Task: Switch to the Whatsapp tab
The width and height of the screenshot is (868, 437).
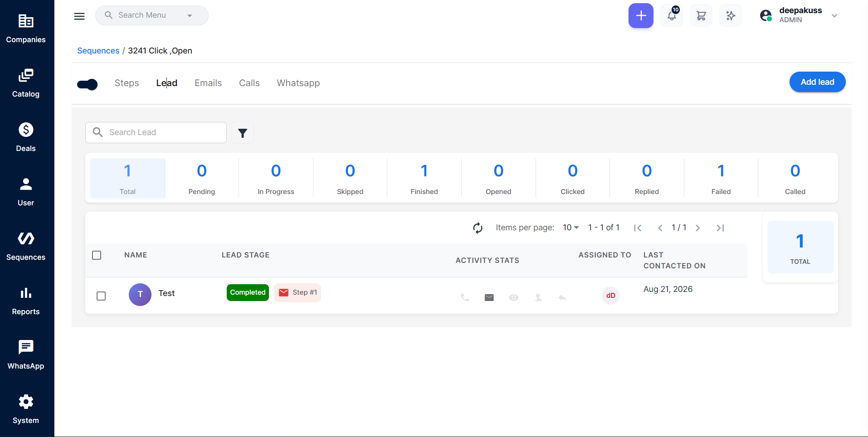Action: pos(298,83)
